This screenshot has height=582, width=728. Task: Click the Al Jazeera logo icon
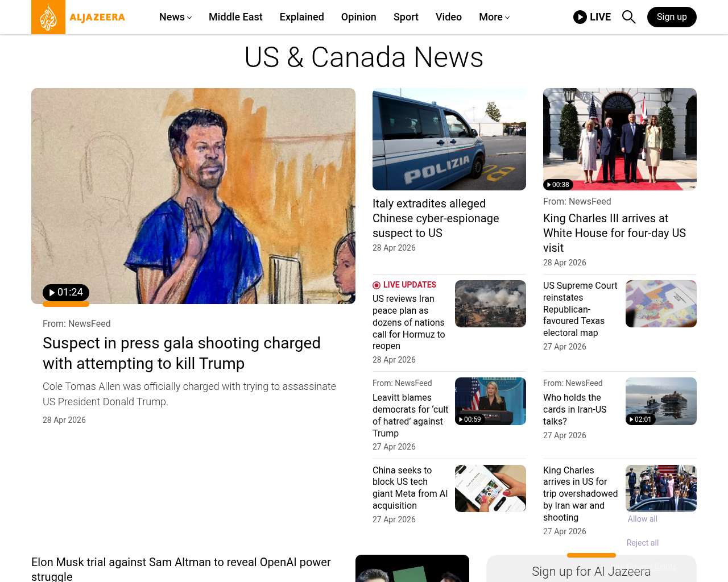[48, 17]
